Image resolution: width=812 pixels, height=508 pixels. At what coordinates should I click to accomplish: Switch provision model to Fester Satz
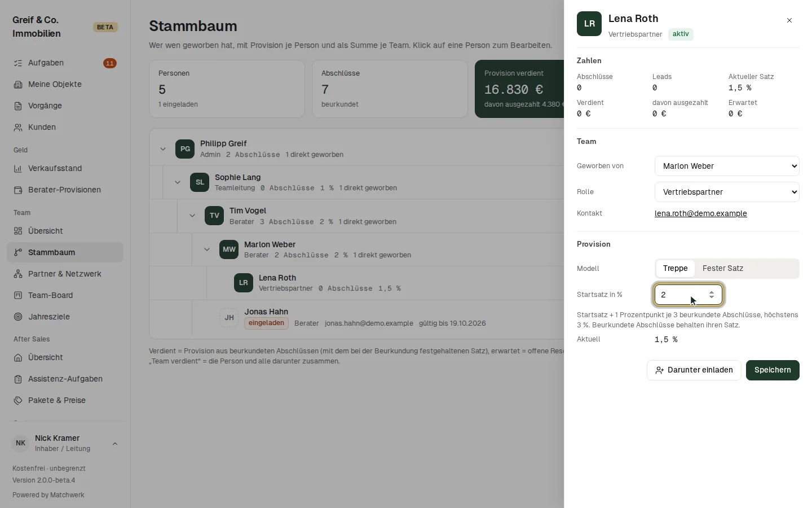(723, 269)
